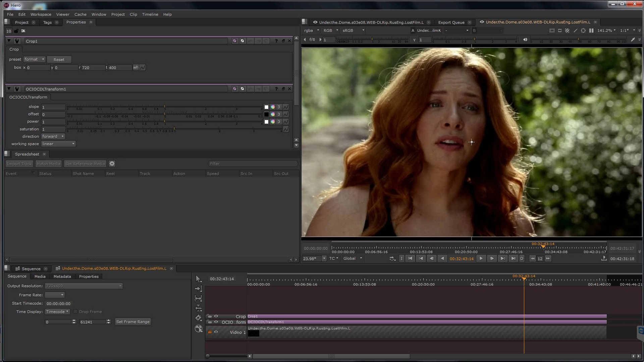Image resolution: width=644 pixels, height=362 pixels.
Task: Jump to last frame in viewer
Action: click(x=513, y=258)
